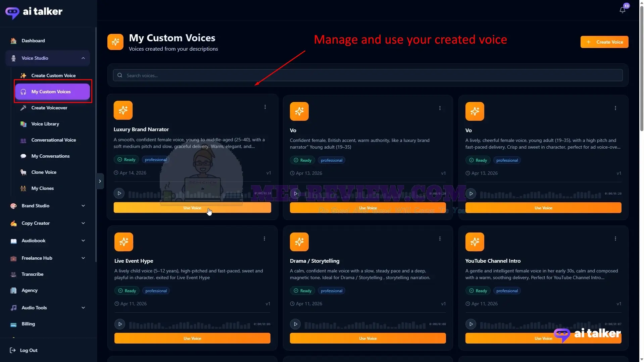Open the YouTube Channel Intro three-dot menu
The image size is (644, 362).
coord(615,239)
